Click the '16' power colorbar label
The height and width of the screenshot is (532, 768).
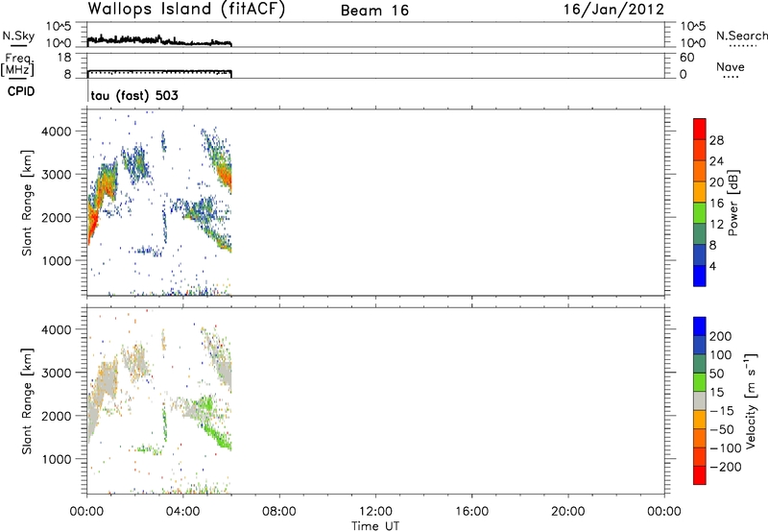[x=716, y=204]
